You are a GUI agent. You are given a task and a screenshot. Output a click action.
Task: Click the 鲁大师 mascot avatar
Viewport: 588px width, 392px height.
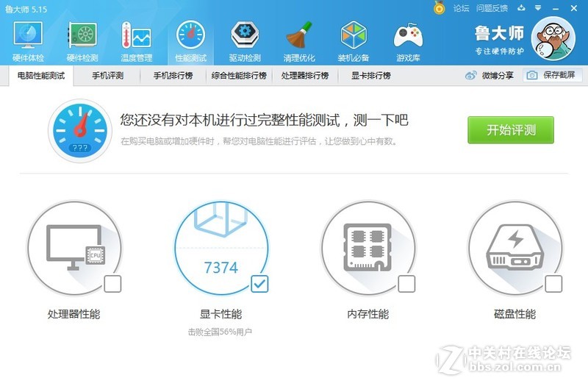coord(553,38)
